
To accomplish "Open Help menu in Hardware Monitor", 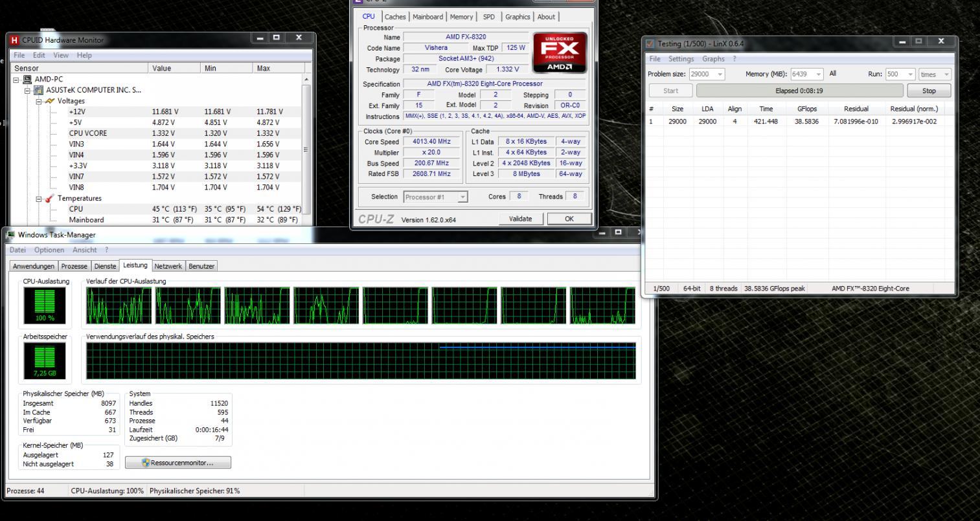I will point(84,55).
